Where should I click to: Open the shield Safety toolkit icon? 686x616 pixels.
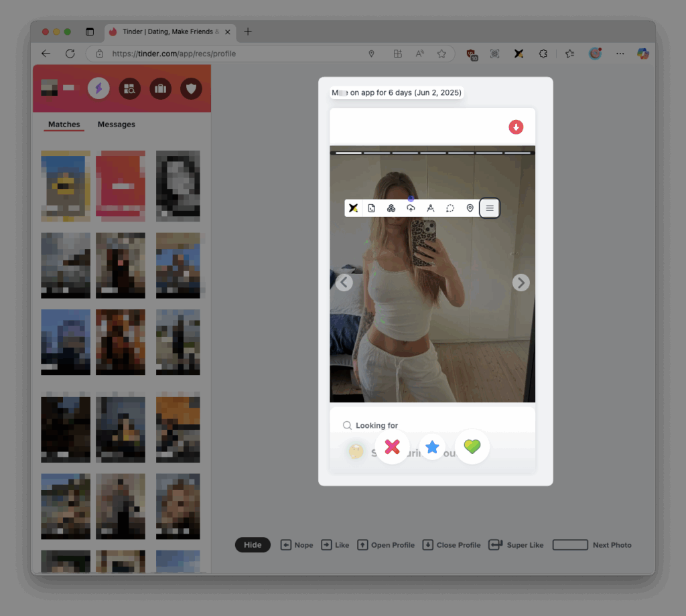[191, 89]
